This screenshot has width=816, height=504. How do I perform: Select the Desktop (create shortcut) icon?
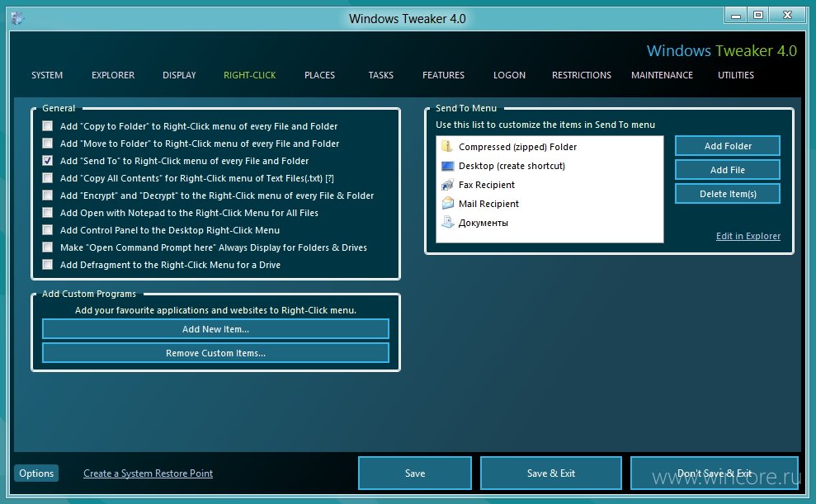[447, 166]
